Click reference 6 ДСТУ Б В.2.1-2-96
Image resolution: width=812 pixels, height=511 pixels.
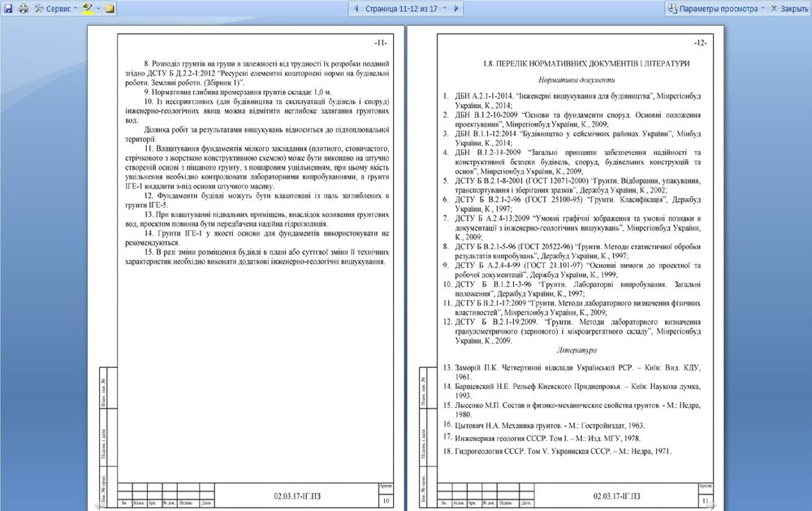point(572,204)
